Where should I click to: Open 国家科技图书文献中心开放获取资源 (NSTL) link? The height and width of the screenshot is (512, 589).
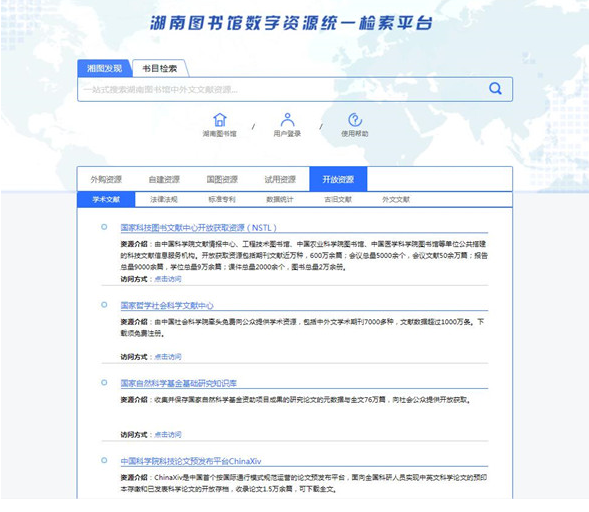(199, 228)
